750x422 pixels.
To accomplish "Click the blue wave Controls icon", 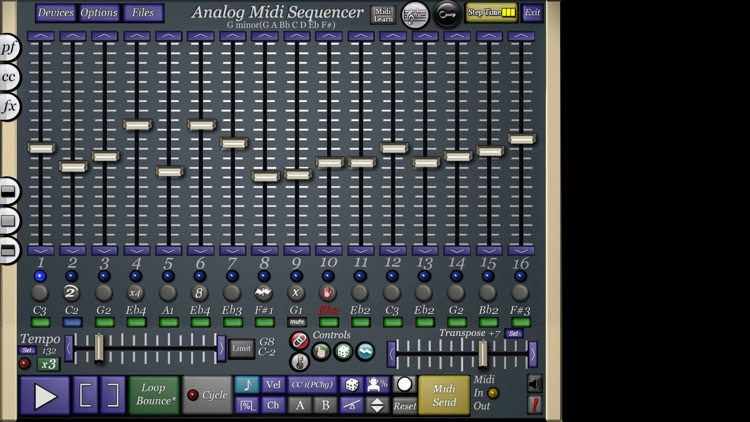I will click(x=365, y=352).
